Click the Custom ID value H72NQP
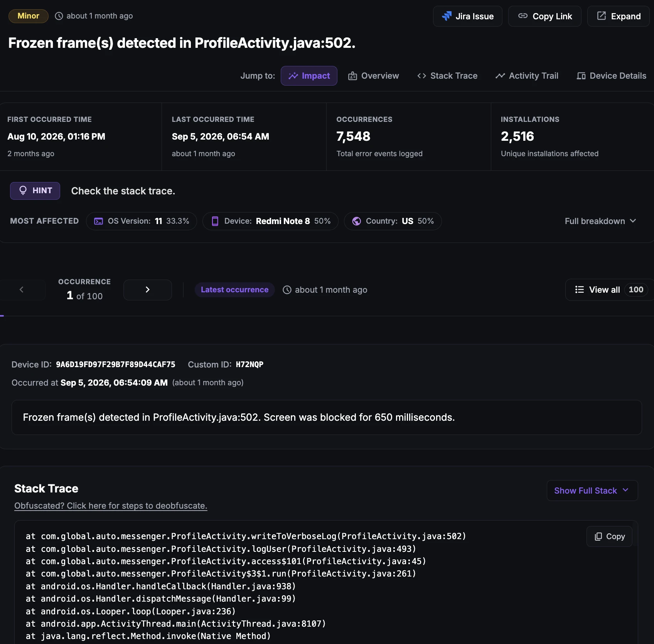This screenshot has height=644, width=654. pyautogui.click(x=249, y=364)
